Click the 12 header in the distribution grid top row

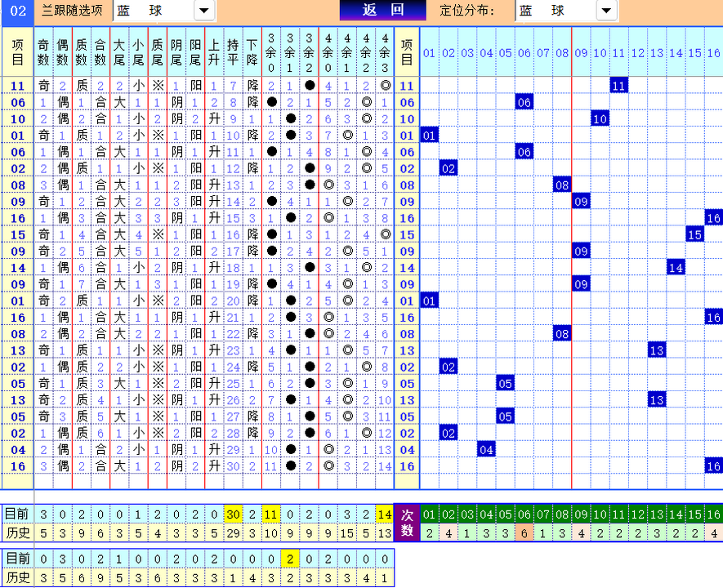coord(638,53)
